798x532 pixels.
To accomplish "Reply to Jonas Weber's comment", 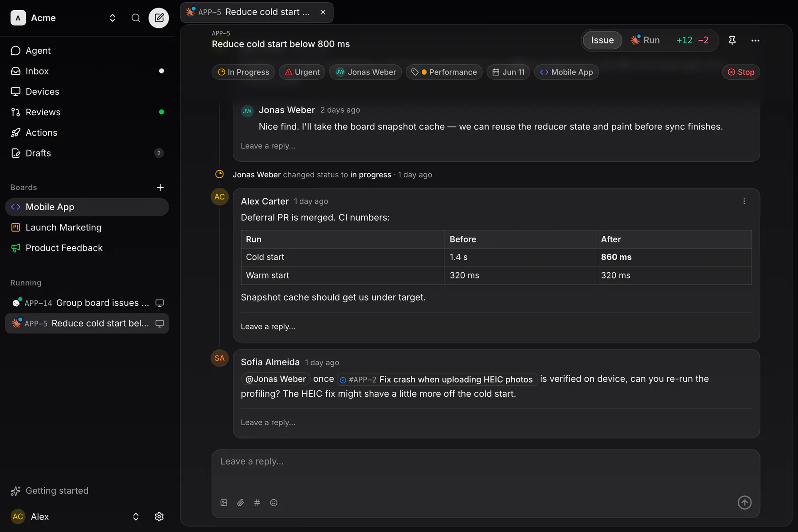I will [x=268, y=146].
